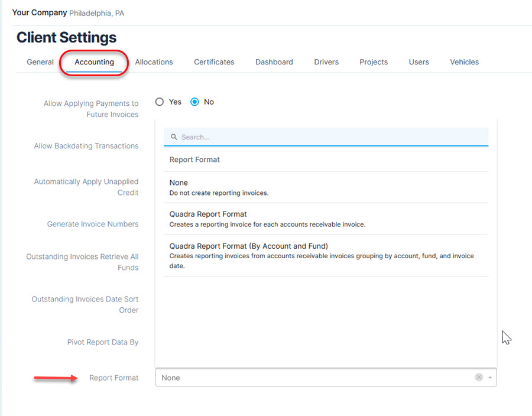This screenshot has height=416, width=532.
Task: Select No for Allow Applying Payments
Action: [x=195, y=102]
